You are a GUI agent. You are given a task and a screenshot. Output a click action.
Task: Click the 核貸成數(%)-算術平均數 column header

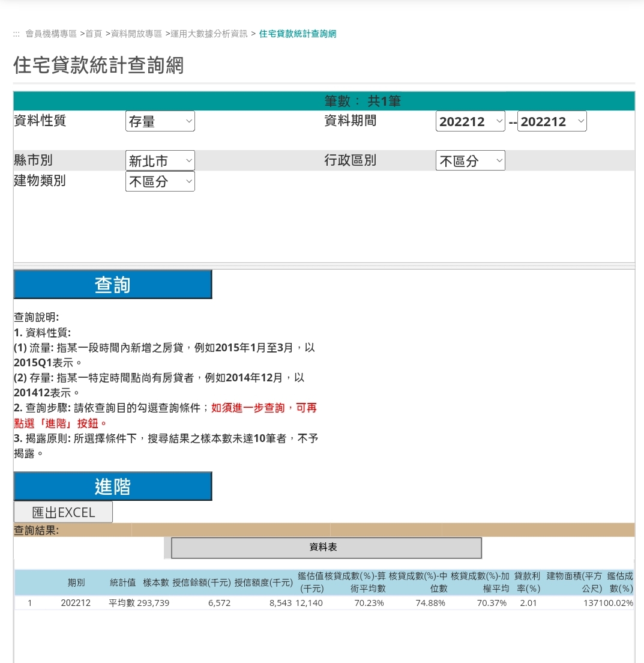(356, 583)
